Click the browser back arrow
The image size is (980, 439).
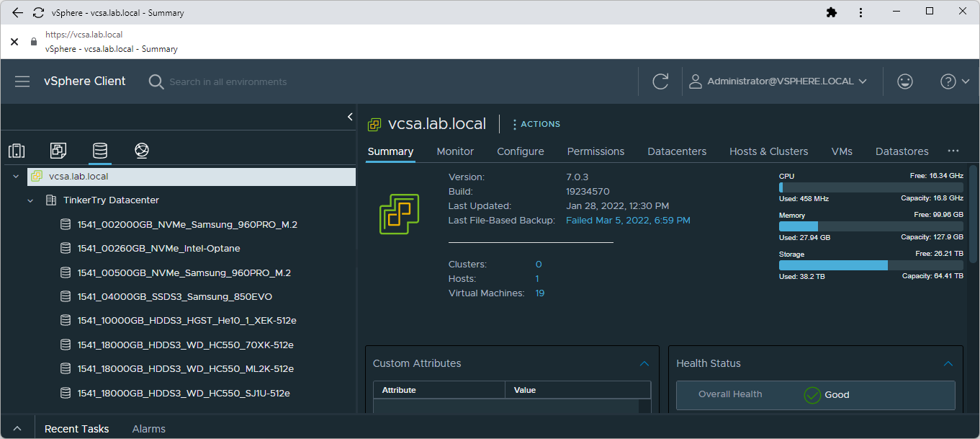click(x=17, y=12)
